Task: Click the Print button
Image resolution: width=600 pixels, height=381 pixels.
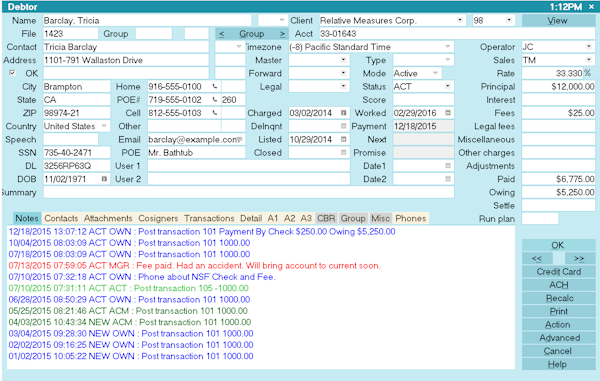Action: click(x=558, y=311)
